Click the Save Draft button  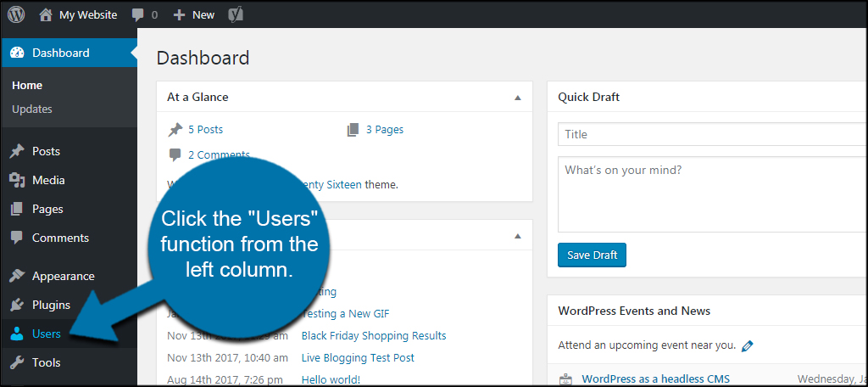pos(592,255)
